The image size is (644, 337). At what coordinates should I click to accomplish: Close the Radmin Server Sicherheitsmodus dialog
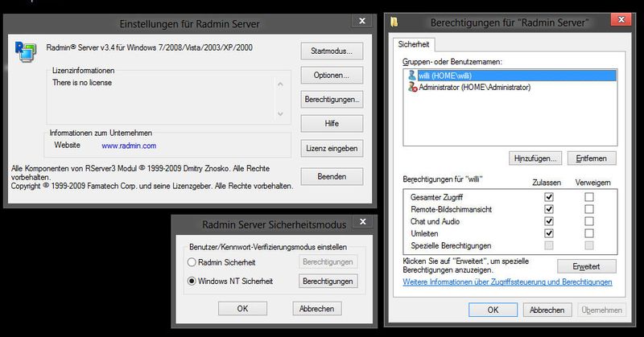pos(363,222)
